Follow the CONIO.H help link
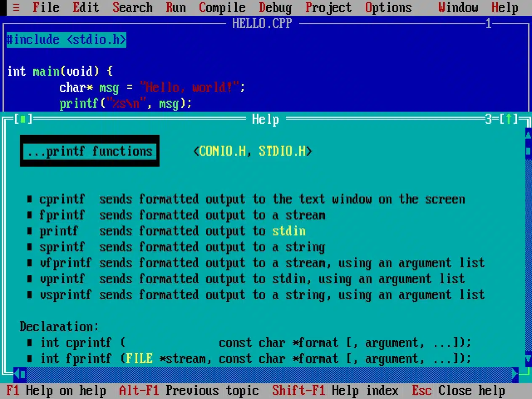Image resolution: width=532 pixels, height=399 pixels. [223, 151]
